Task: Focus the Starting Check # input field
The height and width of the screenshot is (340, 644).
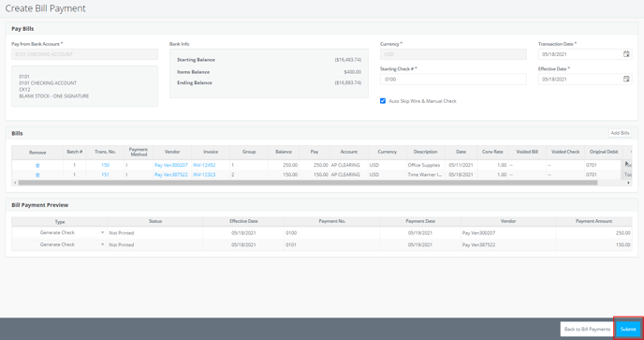Action: click(453, 80)
